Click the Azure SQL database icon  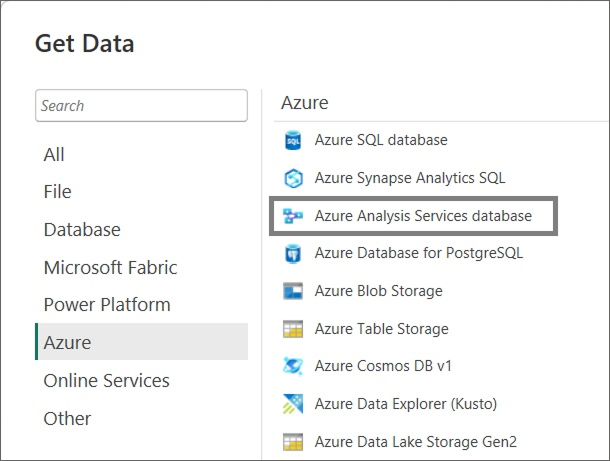coord(293,140)
